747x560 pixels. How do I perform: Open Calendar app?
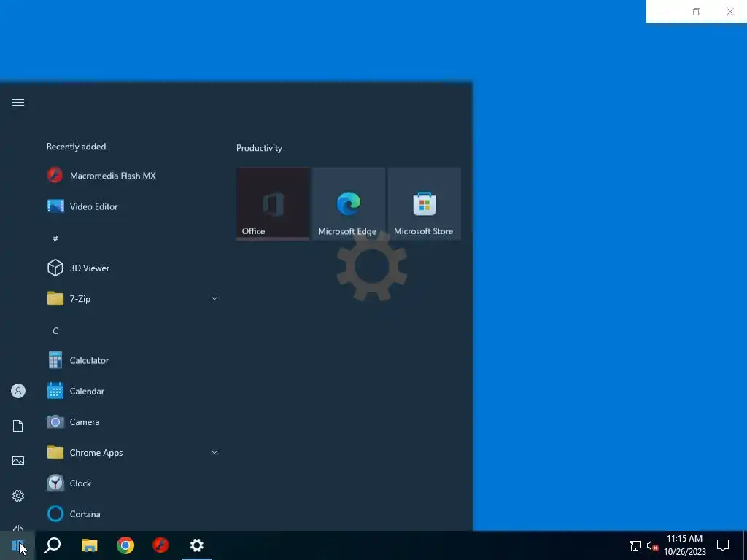click(x=133, y=391)
